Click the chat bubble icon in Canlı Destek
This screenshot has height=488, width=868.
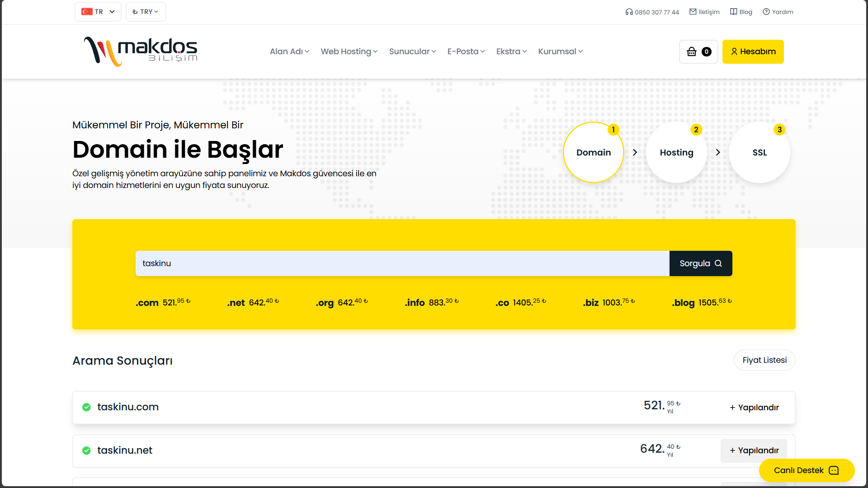pyautogui.click(x=834, y=470)
